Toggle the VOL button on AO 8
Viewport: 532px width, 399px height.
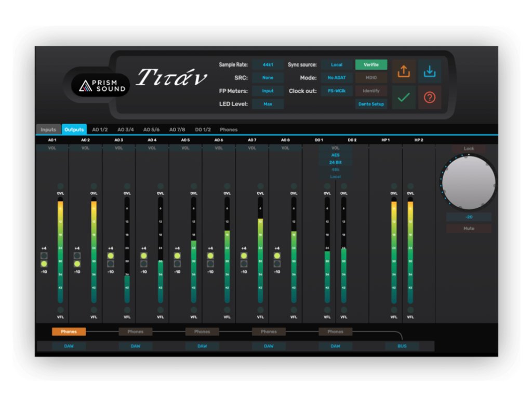point(285,148)
